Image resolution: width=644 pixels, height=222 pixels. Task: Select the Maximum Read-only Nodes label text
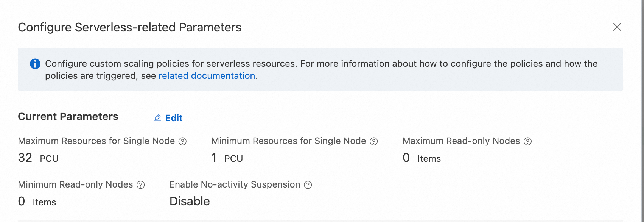[x=461, y=141]
